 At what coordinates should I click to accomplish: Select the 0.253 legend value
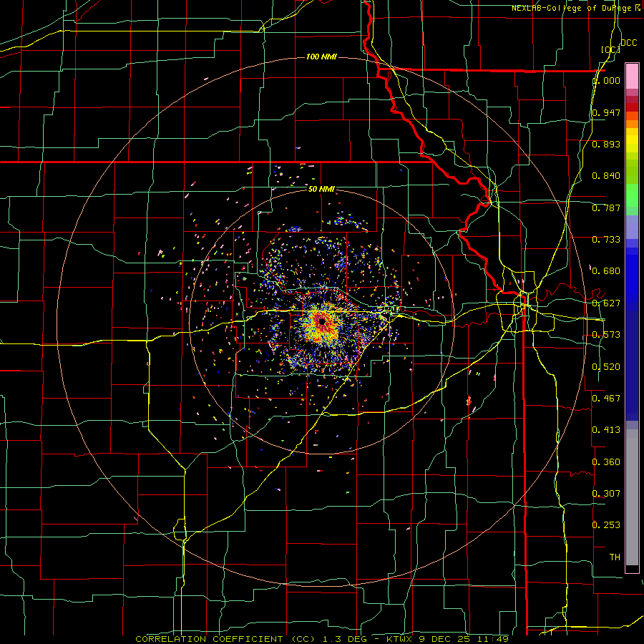tap(606, 525)
